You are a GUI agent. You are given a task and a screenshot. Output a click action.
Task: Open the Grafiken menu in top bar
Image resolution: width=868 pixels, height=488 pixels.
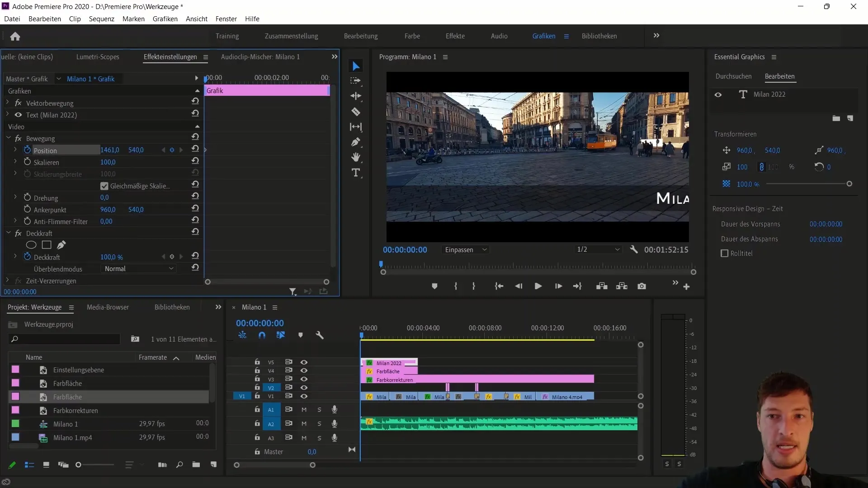tap(165, 19)
